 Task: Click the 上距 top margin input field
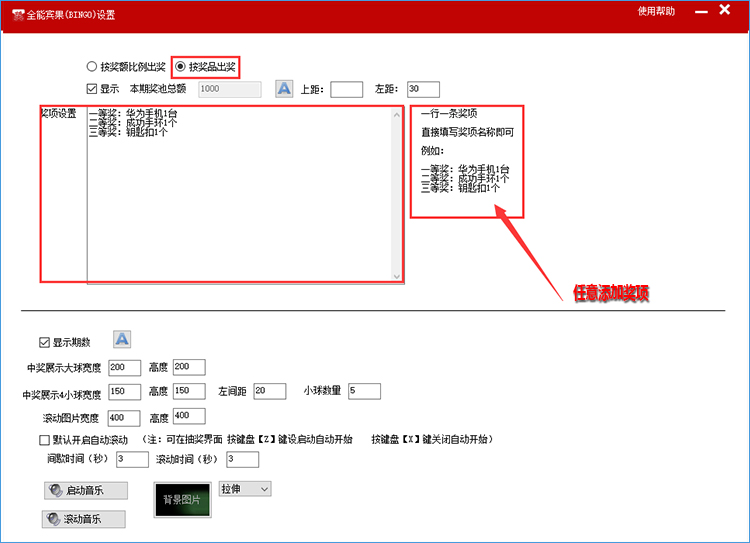click(346, 90)
